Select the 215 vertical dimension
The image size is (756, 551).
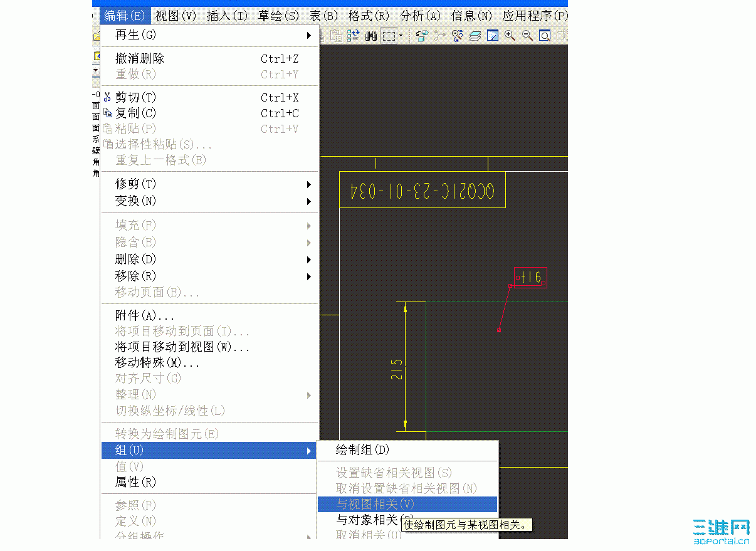pos(397,369)
